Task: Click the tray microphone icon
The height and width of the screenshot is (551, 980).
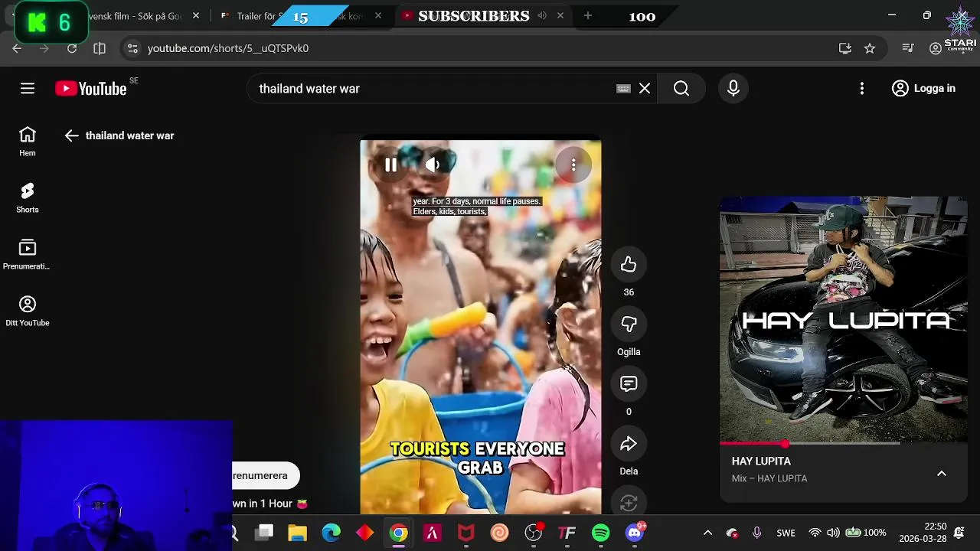Action: coord(756,533)
